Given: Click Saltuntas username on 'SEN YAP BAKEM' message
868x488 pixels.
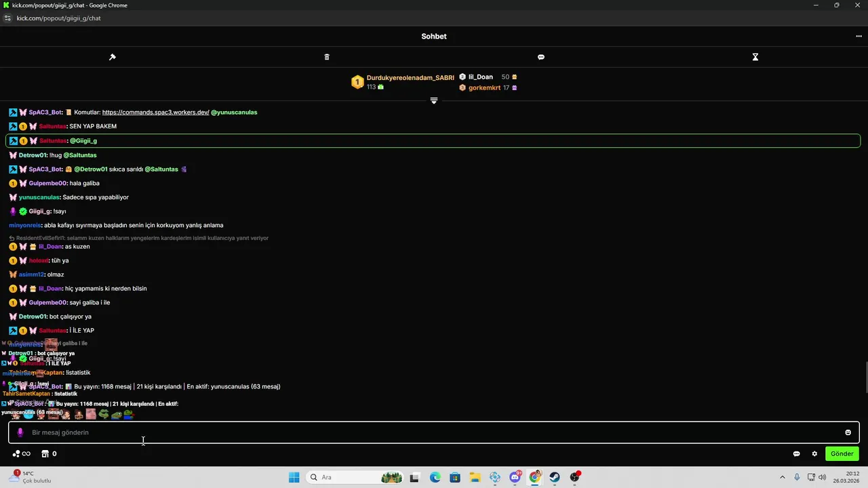Looking at the screenshot, I should pyautogui.click(x=53, y=127).
